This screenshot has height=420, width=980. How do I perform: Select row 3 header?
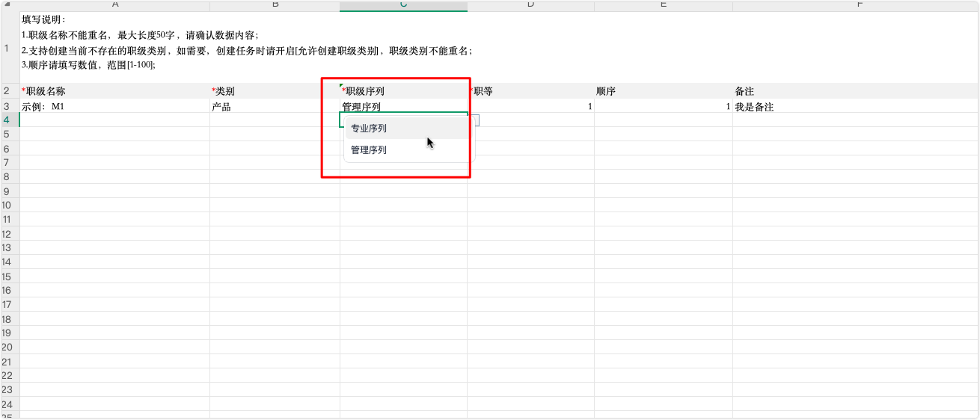click(x=7, y=106)
